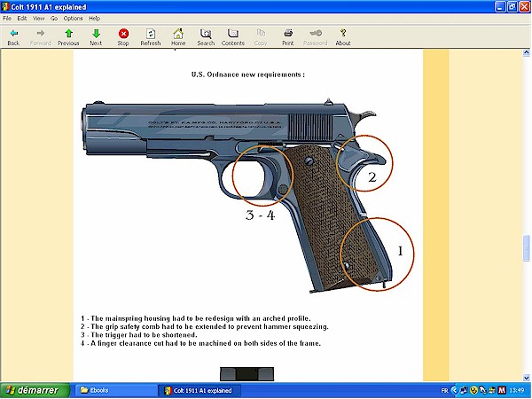Print the current page
This screenshot has height=399, width=532.
tap(287, 36)
